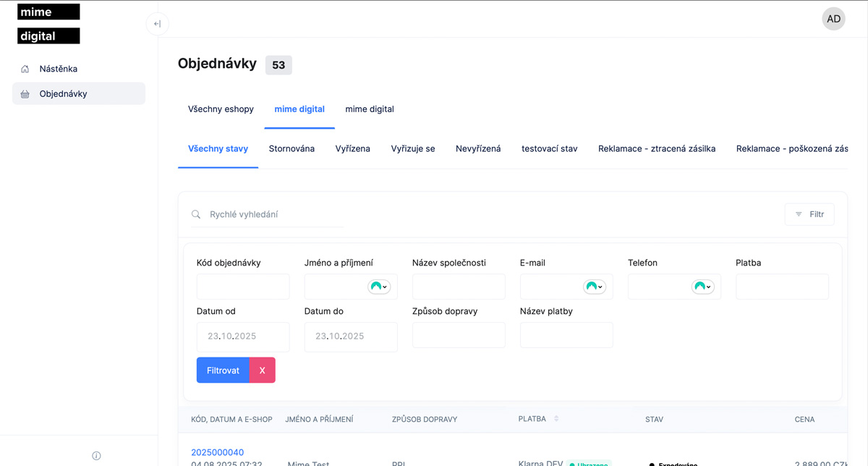
Task: Click the AD user avatar
Action: pos(833,19)
